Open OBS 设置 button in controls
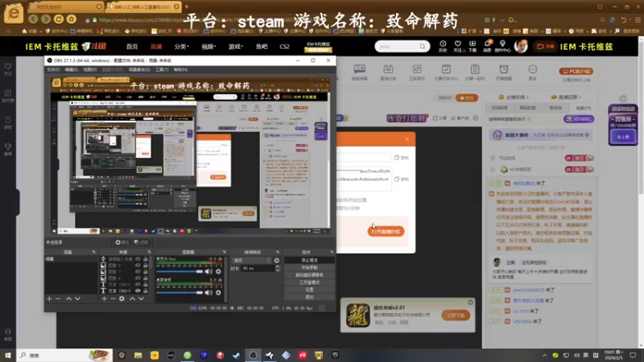Screen dimensions: 644x362 point(309,290)
